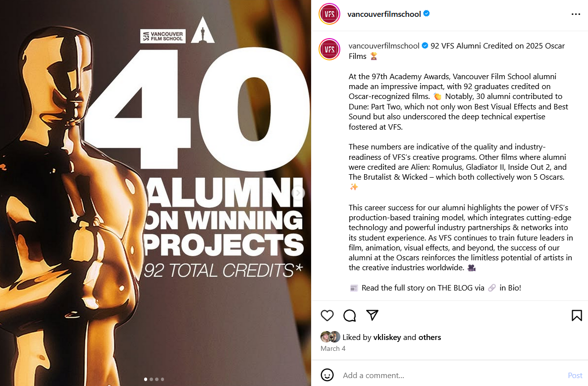588x386 pixels.
Task: Focus the Add a comment field
Action: click(446, 376)
